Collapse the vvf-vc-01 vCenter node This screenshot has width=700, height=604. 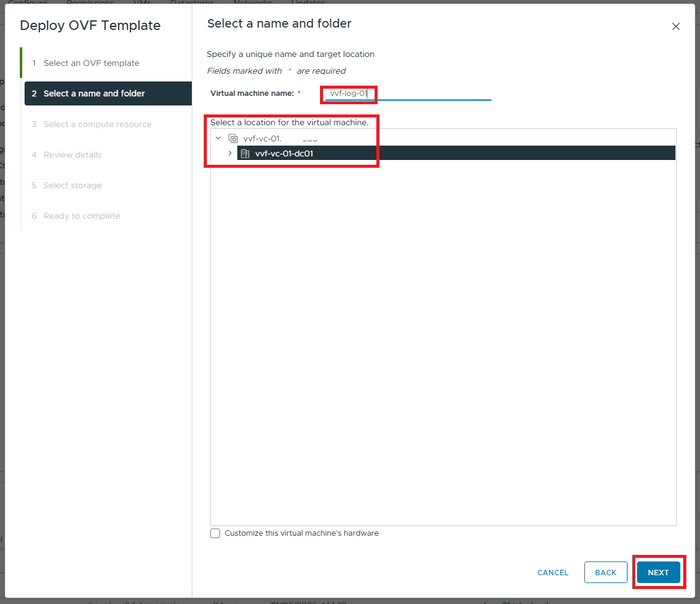pos(218,138)
